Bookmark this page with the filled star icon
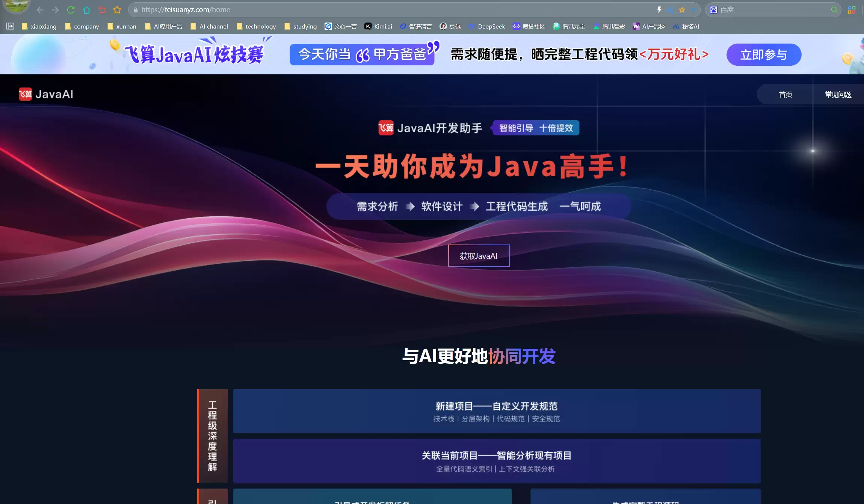Image resolution: width=864 pixels, height=504 pixels. (682, 10)
